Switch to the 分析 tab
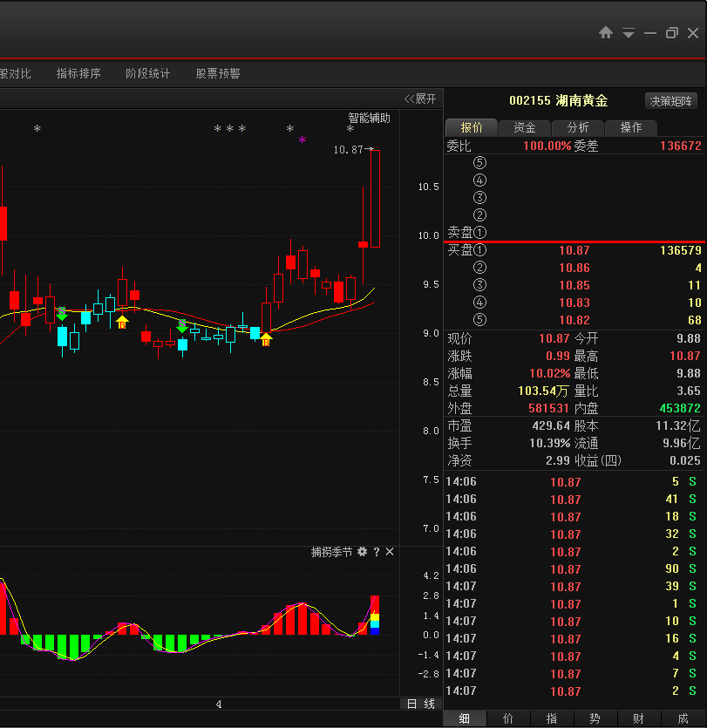The height and width of the screenshot is (728, 707). [578, 127]
